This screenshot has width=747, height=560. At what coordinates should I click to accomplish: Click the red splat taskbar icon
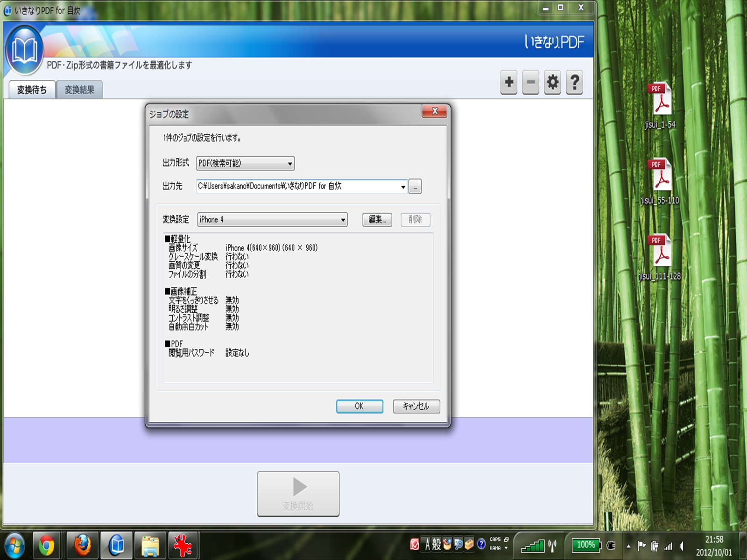point(183,545)
